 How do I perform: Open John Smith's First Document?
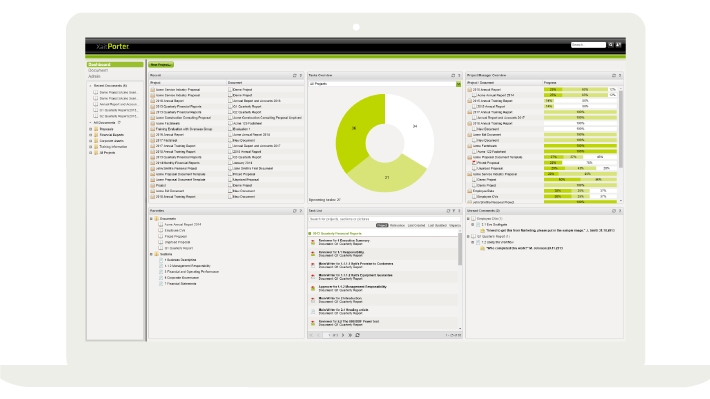(253, 168)
